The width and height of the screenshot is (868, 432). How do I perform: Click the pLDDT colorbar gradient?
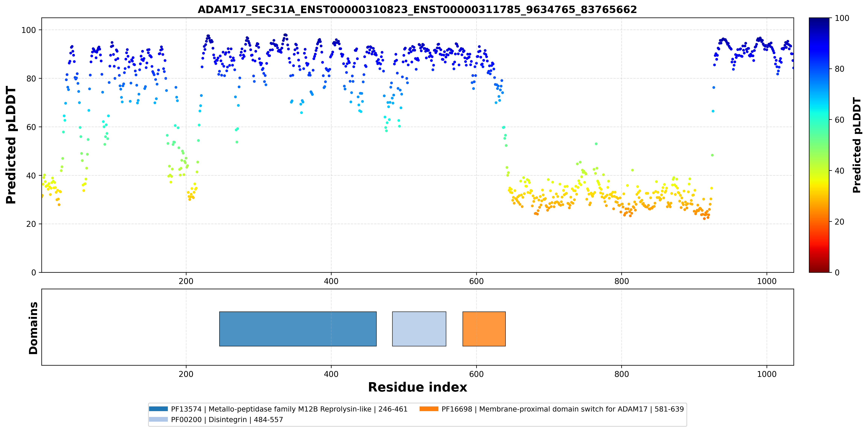pyautogui.click(x=819, y=145)
